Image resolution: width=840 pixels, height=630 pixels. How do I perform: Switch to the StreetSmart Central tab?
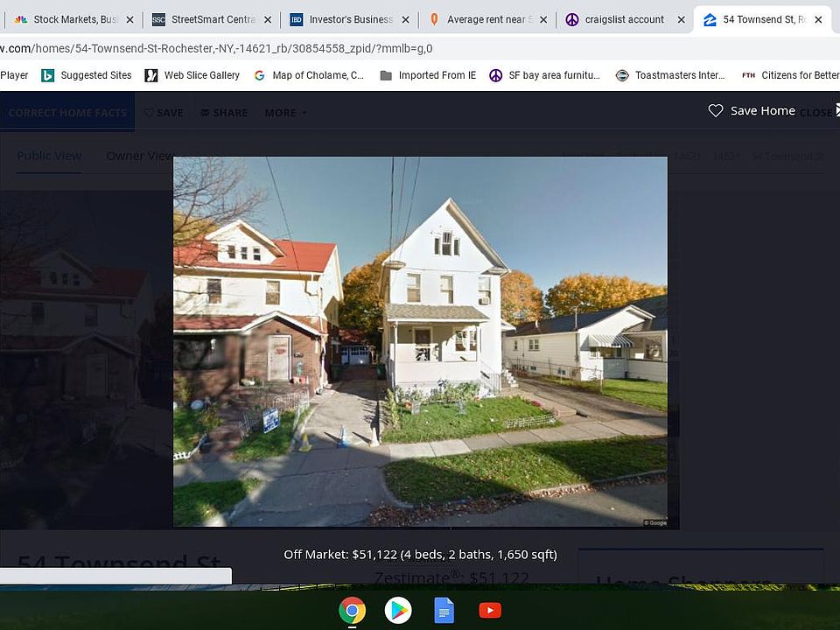[212, 20]
